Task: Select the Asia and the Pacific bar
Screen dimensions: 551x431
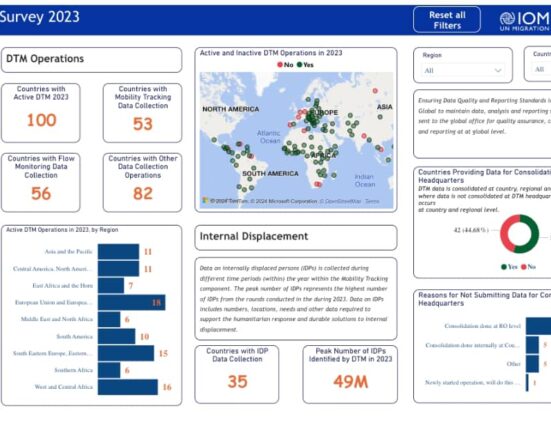Action: [118, 252]
